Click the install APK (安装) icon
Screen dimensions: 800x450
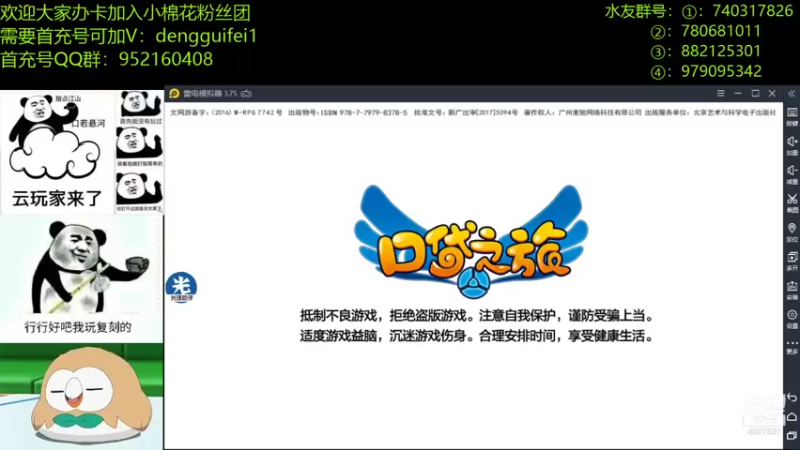[792, 287]
